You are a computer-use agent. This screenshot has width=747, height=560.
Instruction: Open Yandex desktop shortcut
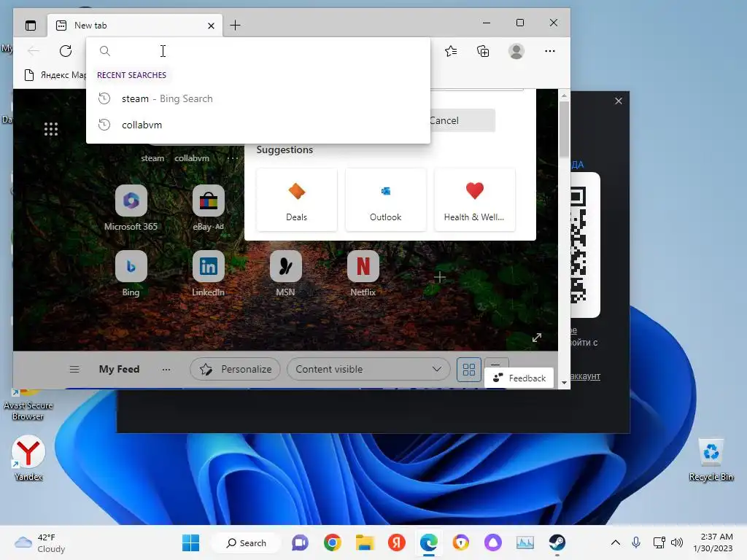click(28, 458)
